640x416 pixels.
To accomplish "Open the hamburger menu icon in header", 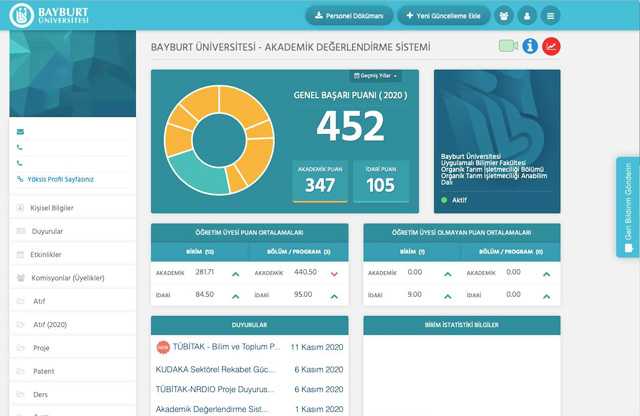I will point(549,16).
